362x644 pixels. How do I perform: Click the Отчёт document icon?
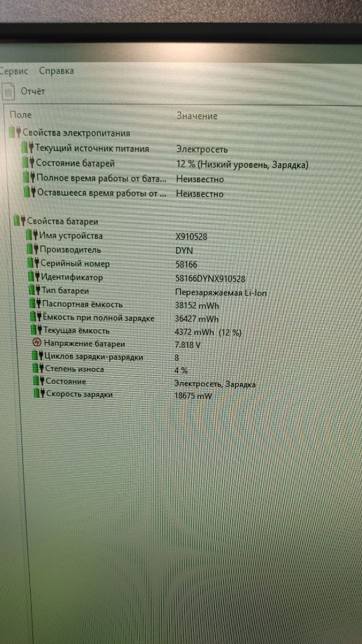point(9,91)
